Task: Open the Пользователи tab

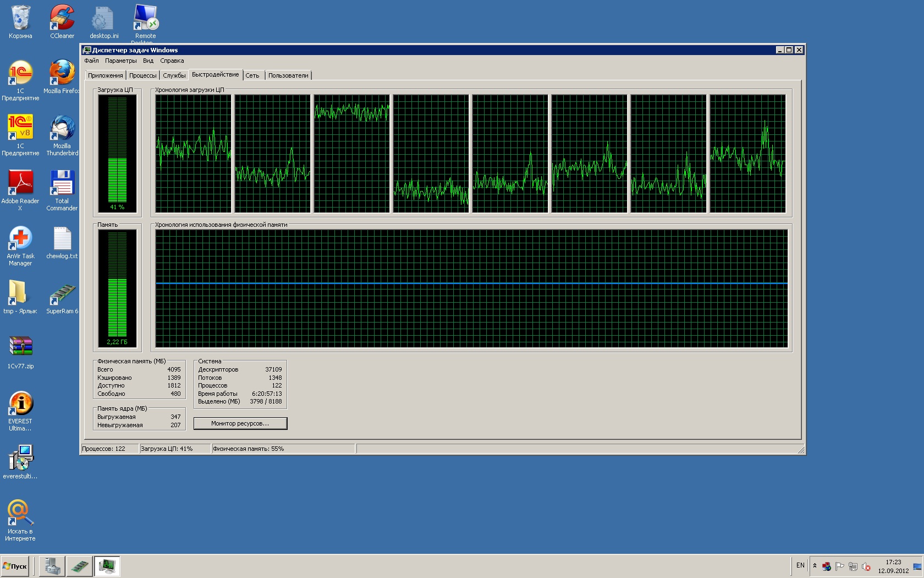Action: tap(288, 75)
